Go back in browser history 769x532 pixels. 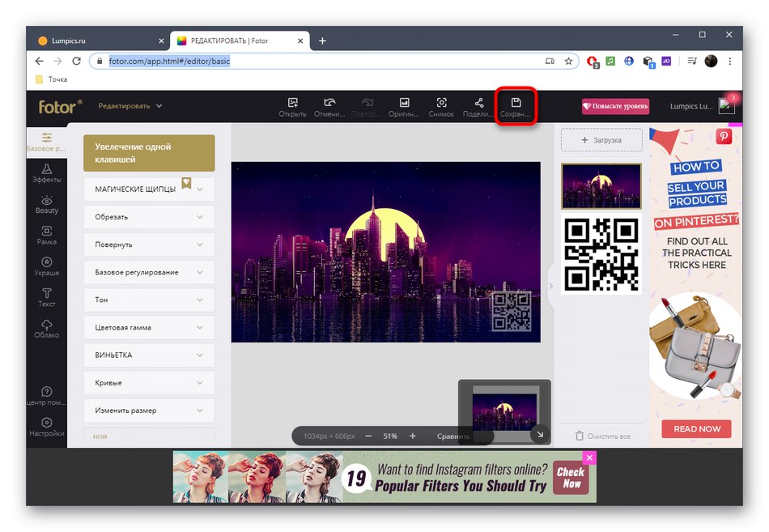pos(39,62)
